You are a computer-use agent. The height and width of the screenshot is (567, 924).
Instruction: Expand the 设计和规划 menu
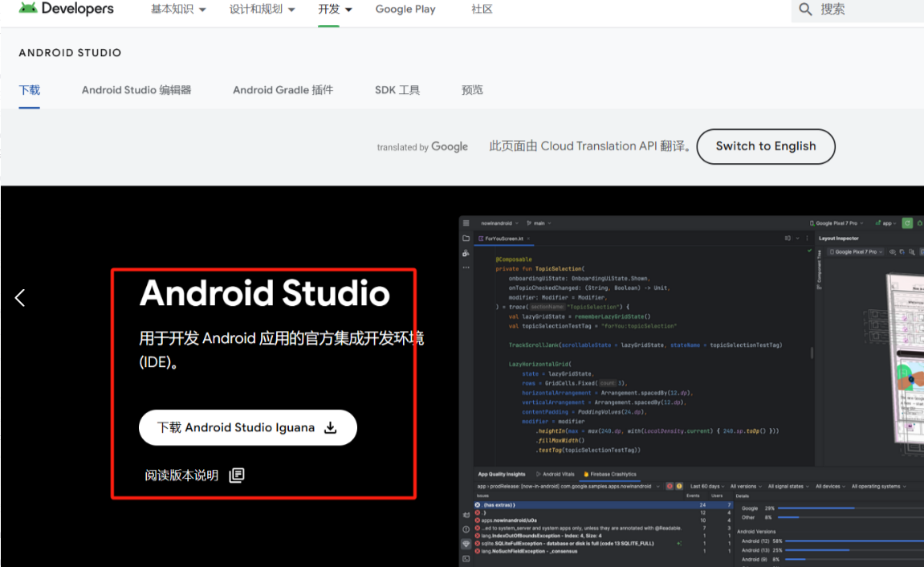[x=263, y=10]
